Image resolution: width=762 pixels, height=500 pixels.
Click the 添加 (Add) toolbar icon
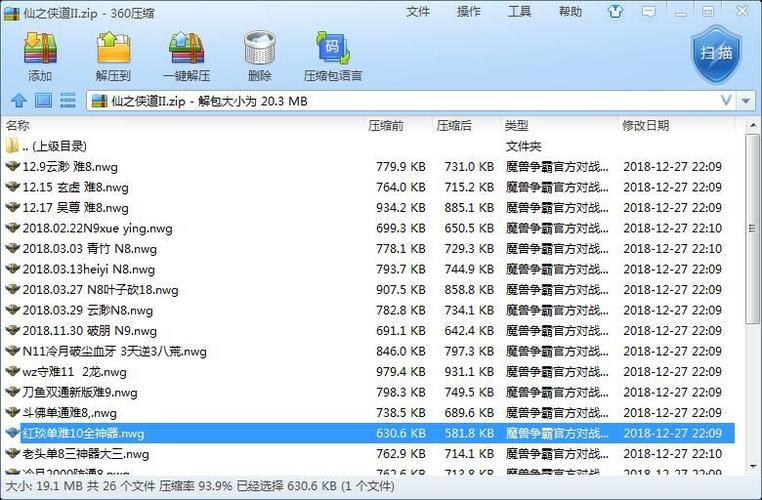(x=40, y=49)
